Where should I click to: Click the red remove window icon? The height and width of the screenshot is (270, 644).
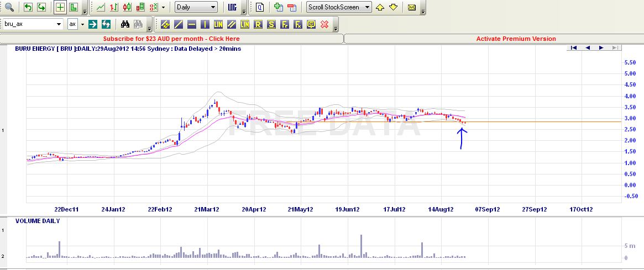coord(292,7)
